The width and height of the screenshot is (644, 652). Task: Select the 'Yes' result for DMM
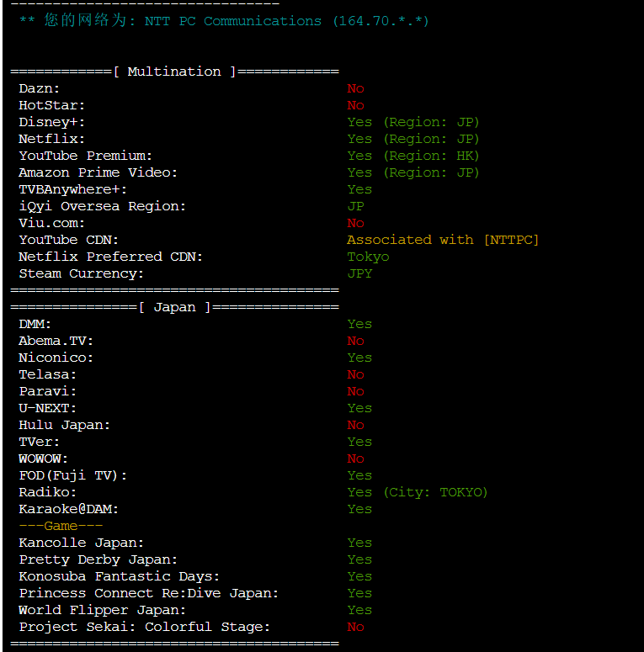tap(359, 324)
